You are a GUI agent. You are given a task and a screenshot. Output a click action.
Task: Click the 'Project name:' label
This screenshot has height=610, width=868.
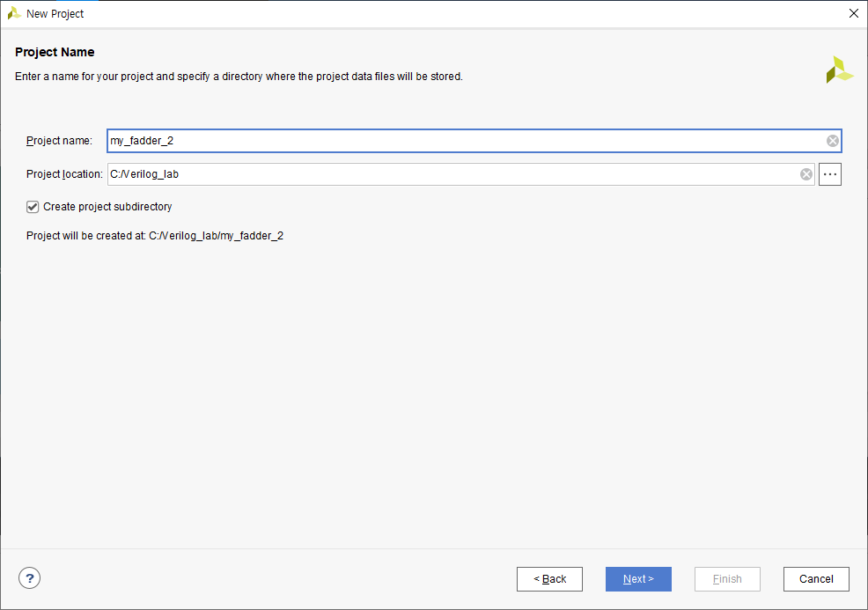pos(59,141)
